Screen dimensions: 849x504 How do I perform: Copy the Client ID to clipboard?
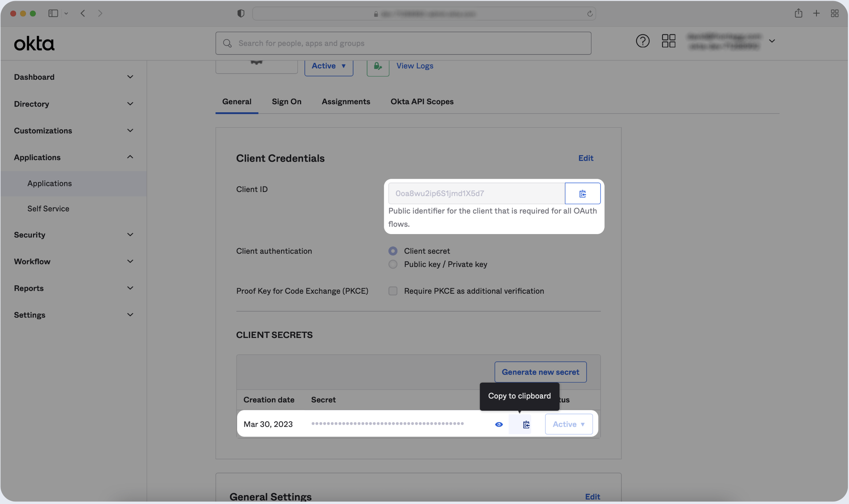click(x=582, y=193)
